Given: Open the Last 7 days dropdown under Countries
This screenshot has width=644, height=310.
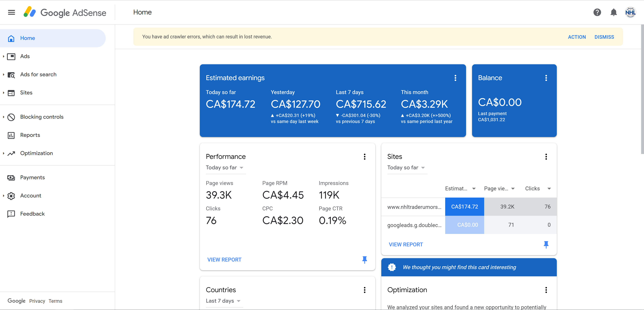Looking at the screenshot, I should tap(223, 301).
